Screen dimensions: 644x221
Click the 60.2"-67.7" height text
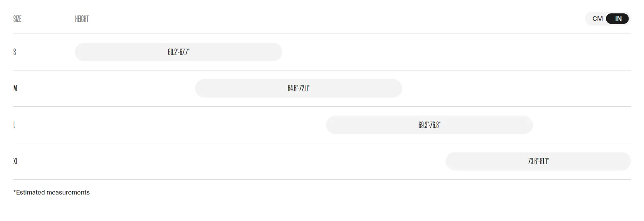point(178,52)
